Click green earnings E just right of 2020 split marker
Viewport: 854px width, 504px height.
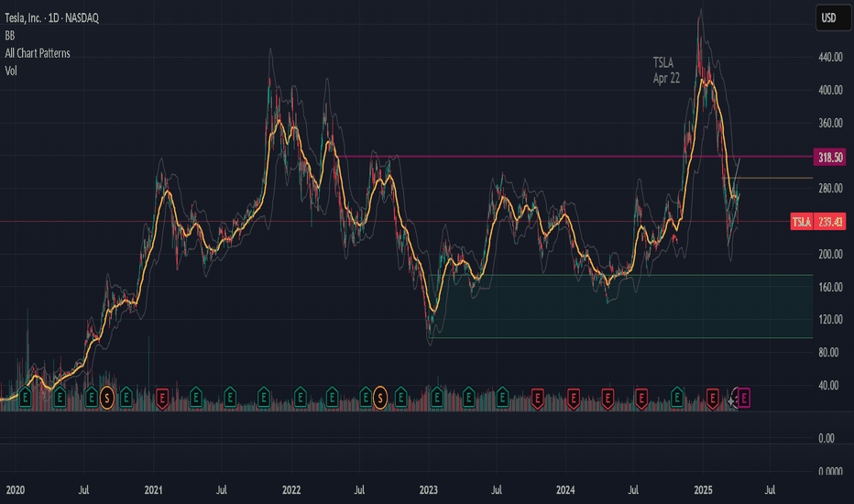pyautogui.click(x=126, y=397)
